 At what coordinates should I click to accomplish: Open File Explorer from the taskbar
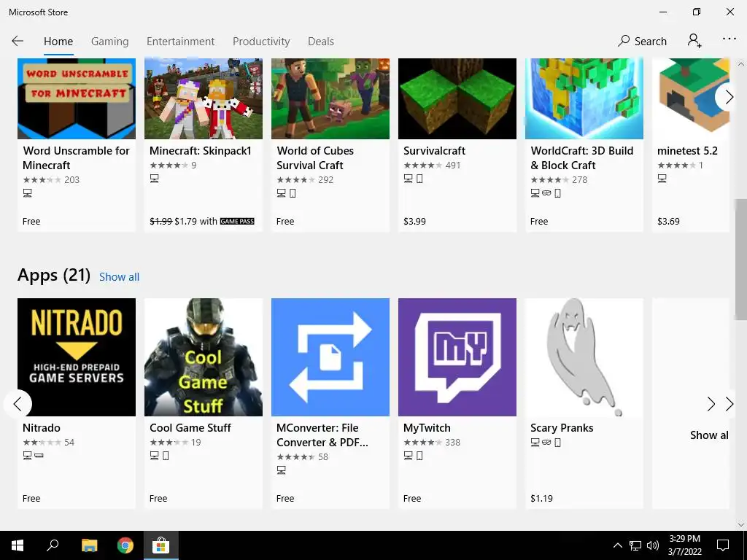89,545
